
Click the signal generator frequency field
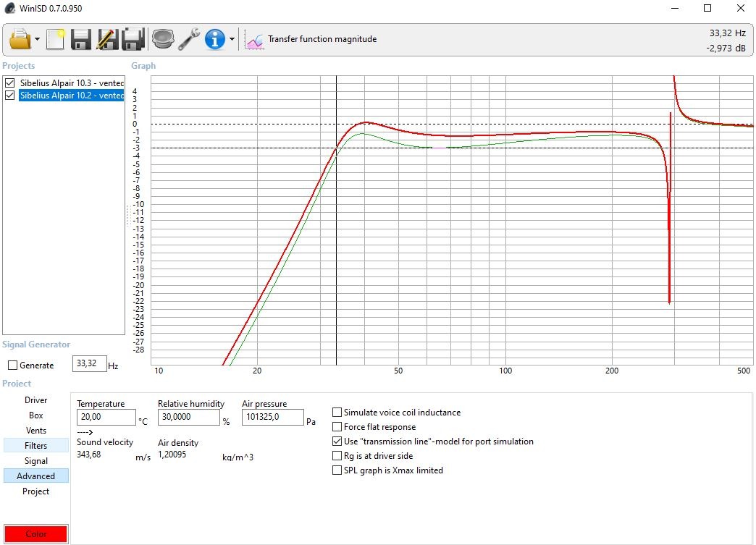click(x=89, y=363)
